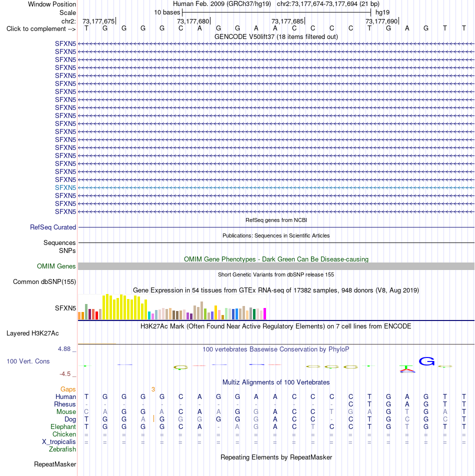Click the orange Gaps label
The height and width of the screenshot is (476, 475).
point(68,389)
